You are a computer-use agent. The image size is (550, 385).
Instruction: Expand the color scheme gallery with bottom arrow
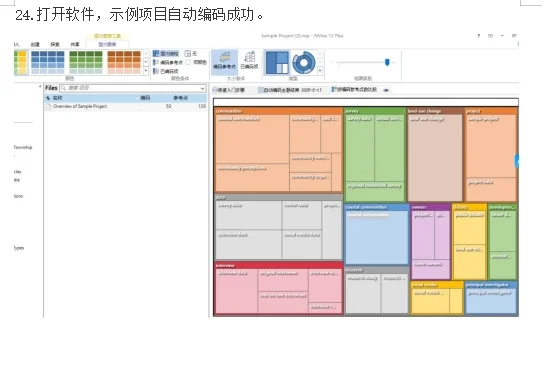(146, 71)
